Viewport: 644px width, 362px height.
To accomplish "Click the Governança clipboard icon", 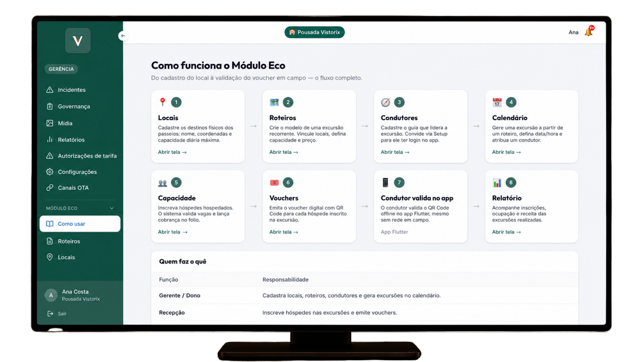I will click(x=50, y=106).
